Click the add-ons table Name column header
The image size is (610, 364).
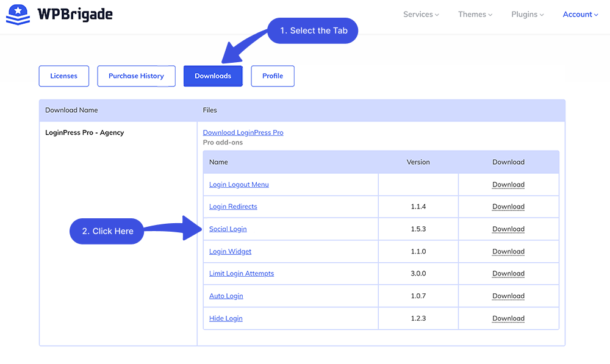(218, 162)
